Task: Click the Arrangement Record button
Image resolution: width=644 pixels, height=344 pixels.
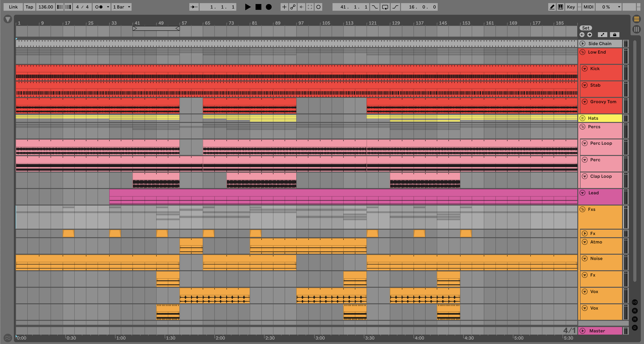Action: (269, 7)
